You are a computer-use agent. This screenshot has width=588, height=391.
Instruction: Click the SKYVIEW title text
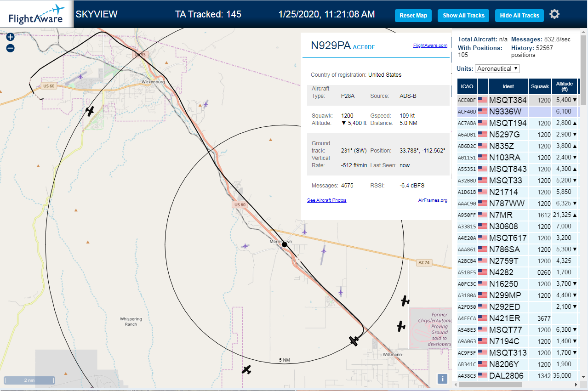[97, 14]
